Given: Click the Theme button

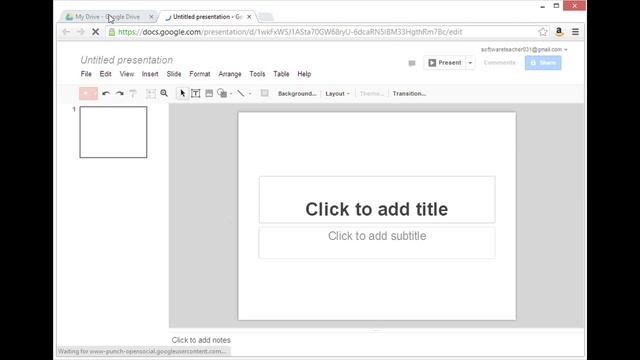Looking at the screenshot, I should 371,93.
